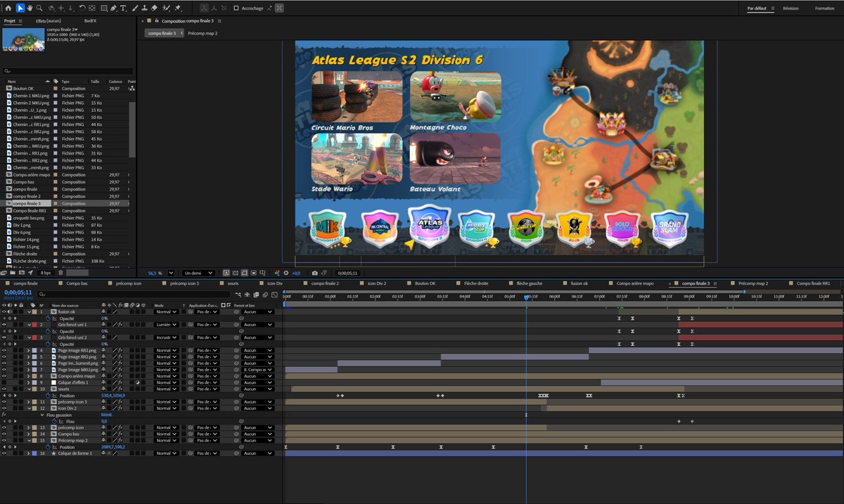Open resolution dropdown Un demi

pos(198,273)
